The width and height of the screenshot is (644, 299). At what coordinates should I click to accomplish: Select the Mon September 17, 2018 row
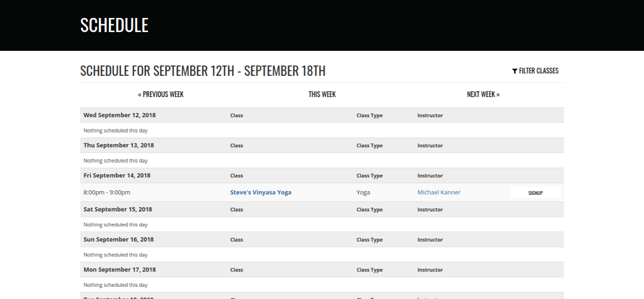pyautogui.click(x=119, y=270)
